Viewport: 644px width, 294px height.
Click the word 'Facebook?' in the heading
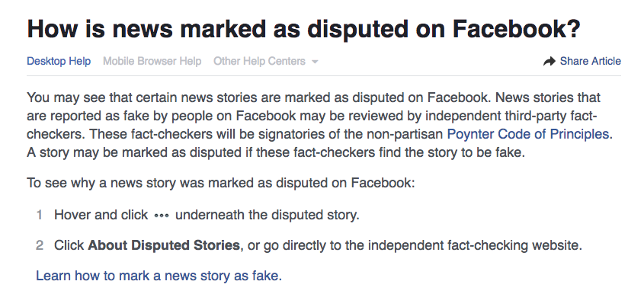click(517, 29)
